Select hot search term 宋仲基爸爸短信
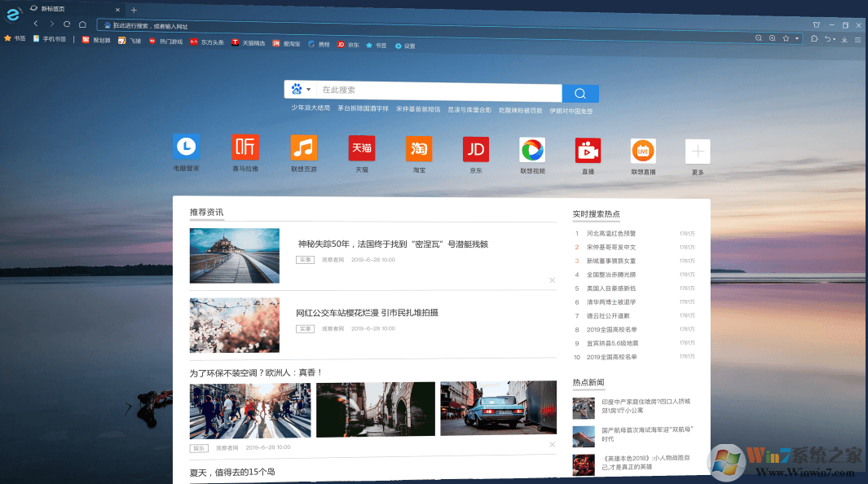The height and width of the screenshot is (484, 868). 418,109
